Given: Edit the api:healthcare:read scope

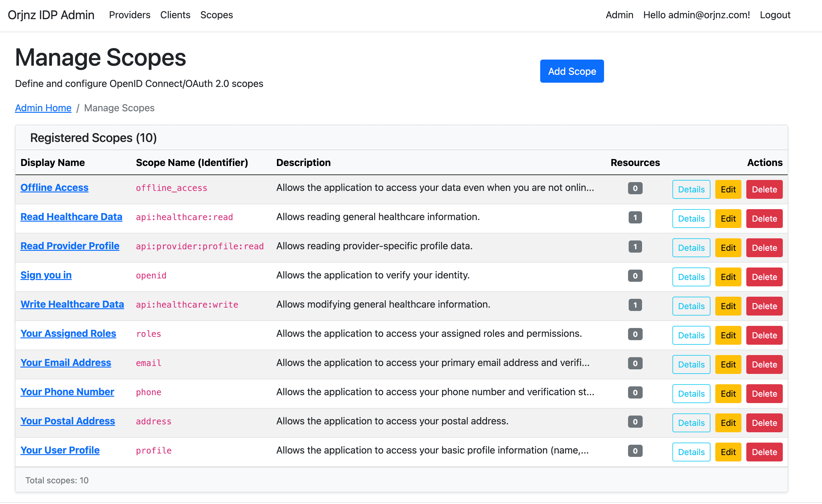Looking at the screenshot, I should pyautogui.click(x=728, y=219).
